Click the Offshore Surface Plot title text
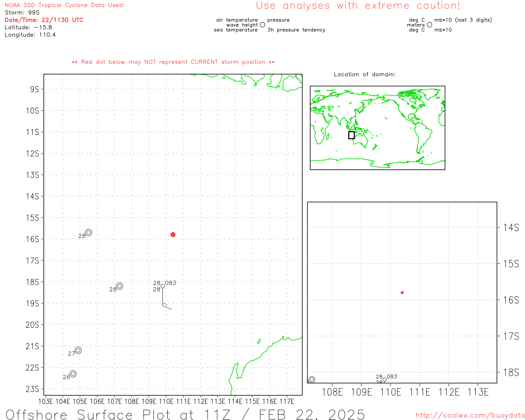The width and height of the screenshot is (525, 420). coord(185,414)
